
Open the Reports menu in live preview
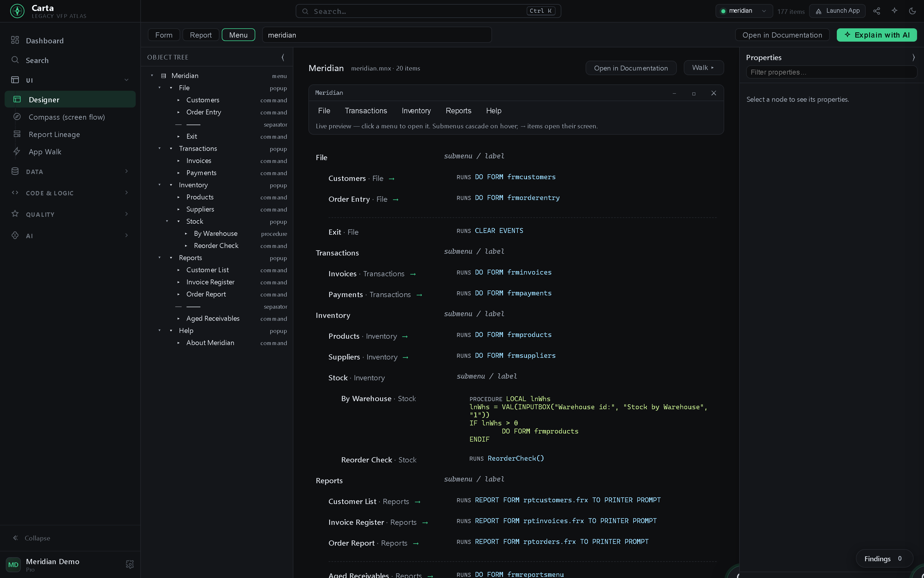tap(459, 111)
